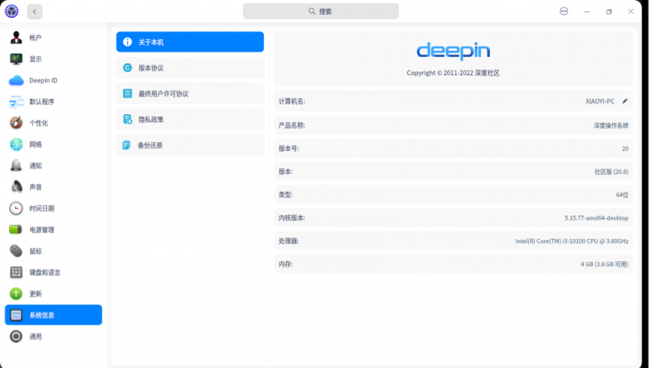Open the 个性化 personalization icon
Viewport: 650px width, 368px height.
(16, 123)
